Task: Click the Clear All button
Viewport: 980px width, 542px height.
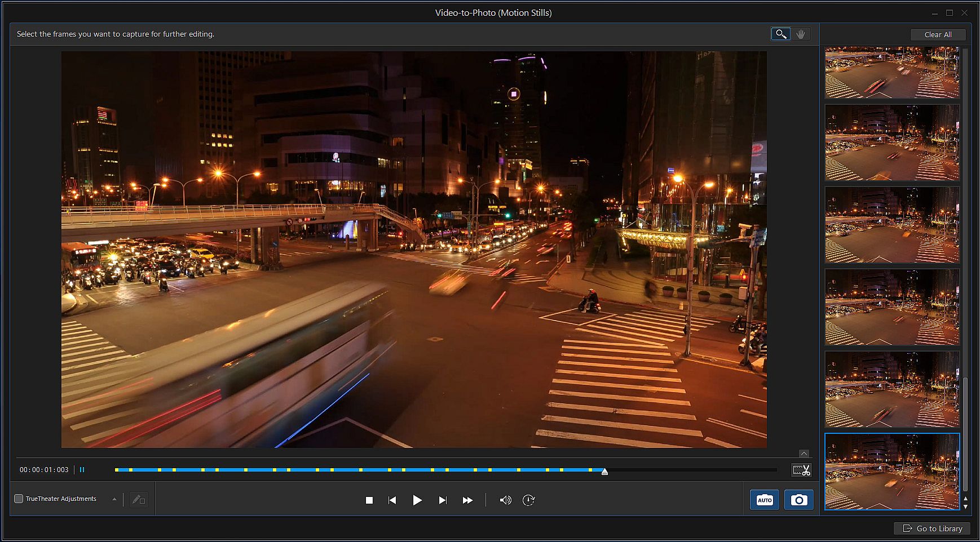Action: pos(938,35)
